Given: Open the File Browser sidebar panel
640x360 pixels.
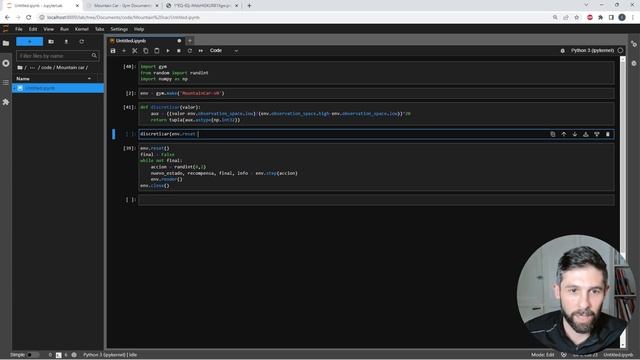Looking at the screenshot, I should tap(6, 43).
